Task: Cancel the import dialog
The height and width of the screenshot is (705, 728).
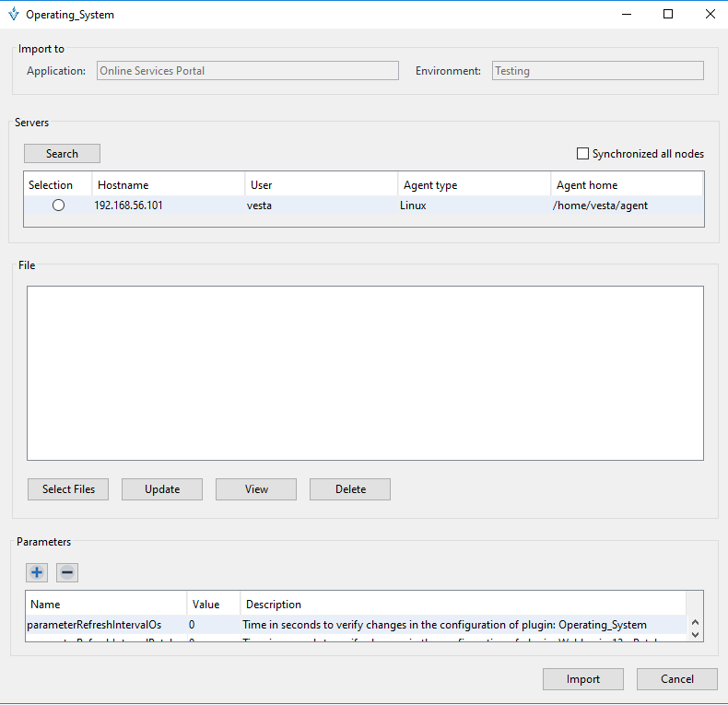Action: (677, 679)
